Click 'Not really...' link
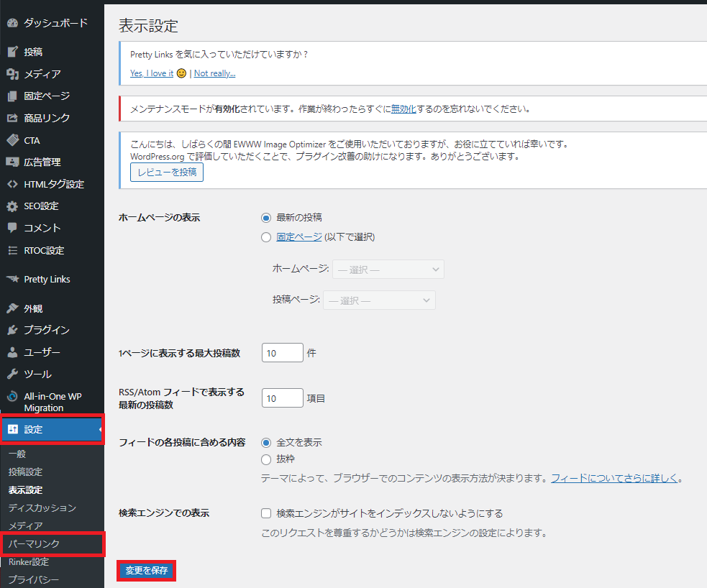The height and width of the screenshot is (588, 707). tap(214, 73)
